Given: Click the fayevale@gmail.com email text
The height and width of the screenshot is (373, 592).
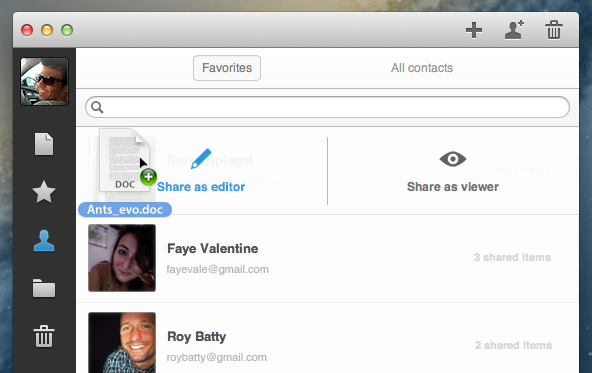Looking at the screenshot, I should click(217, 269).
